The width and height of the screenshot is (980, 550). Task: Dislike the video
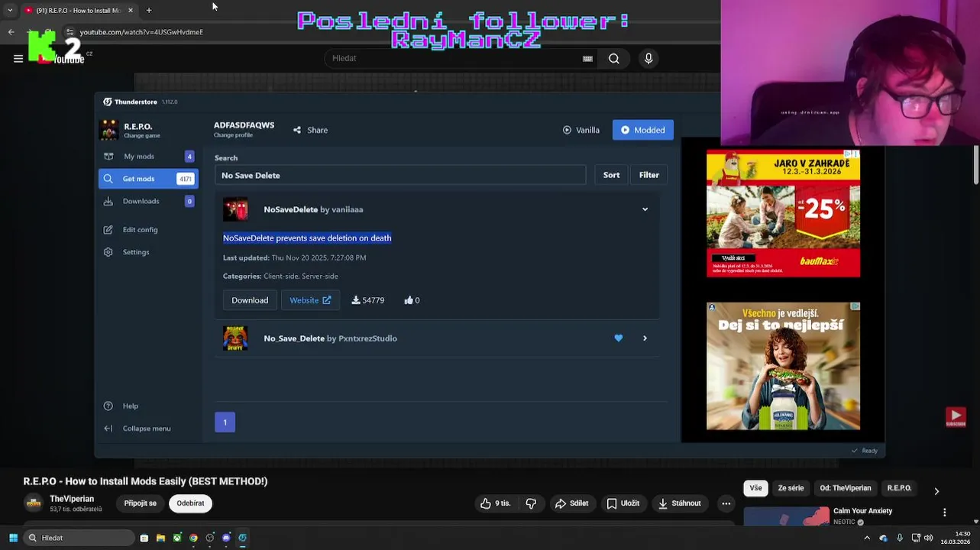pyautogui.click(x=531, y=503)
